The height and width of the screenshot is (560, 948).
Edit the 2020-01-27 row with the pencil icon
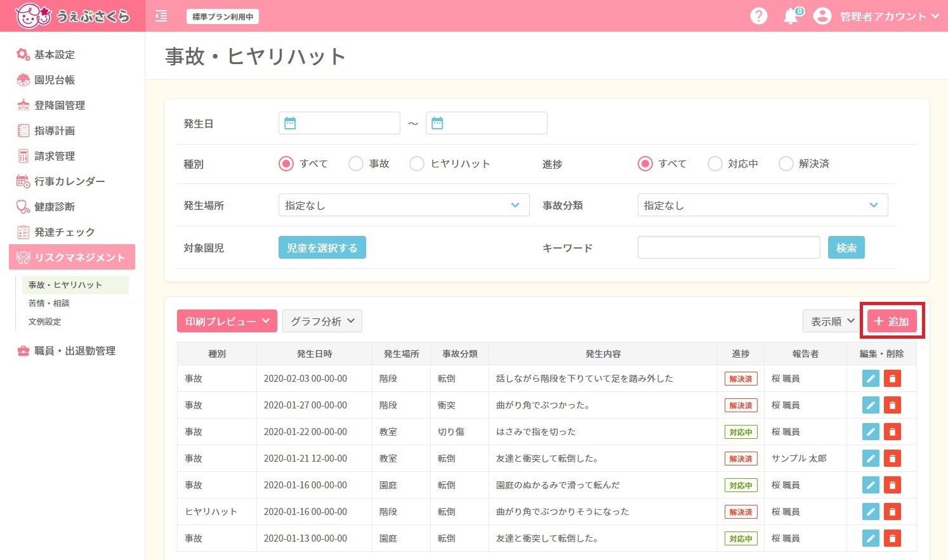point(871,405)
